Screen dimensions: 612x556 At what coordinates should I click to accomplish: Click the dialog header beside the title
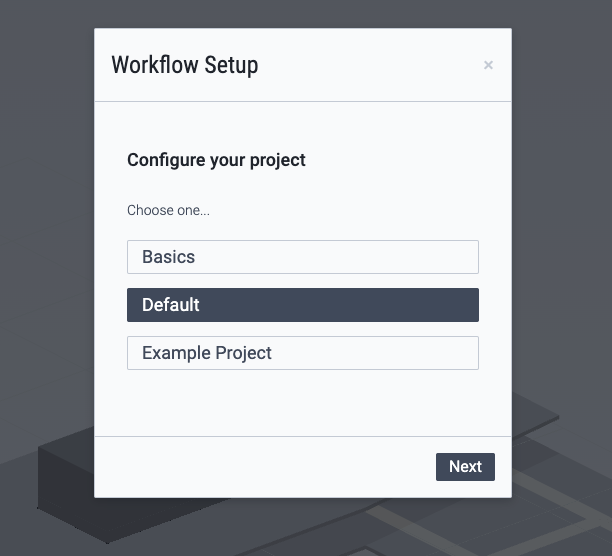pyautogui.click(x=371, y=65)
